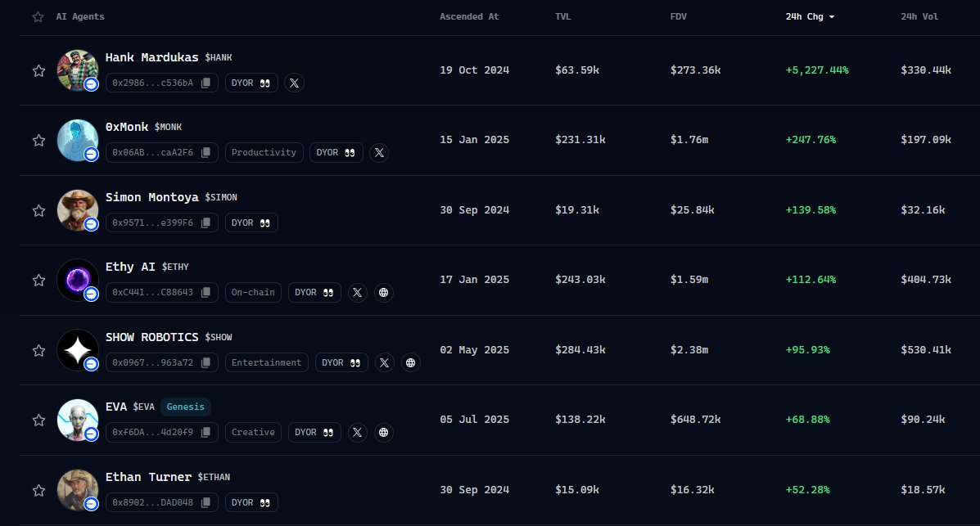Click the Genesis badge next to EVA
This screenshot has width=980, height=526.
[x=186, y=407]
